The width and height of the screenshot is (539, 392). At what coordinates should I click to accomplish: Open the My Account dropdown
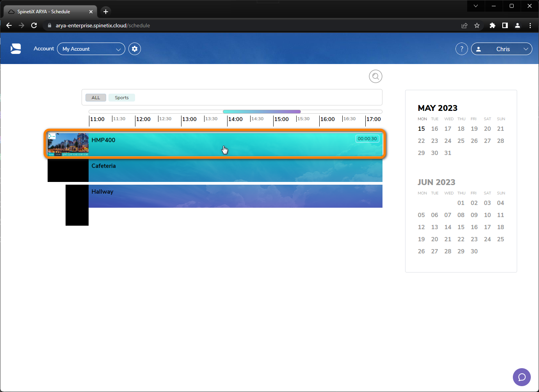(91, 49)
